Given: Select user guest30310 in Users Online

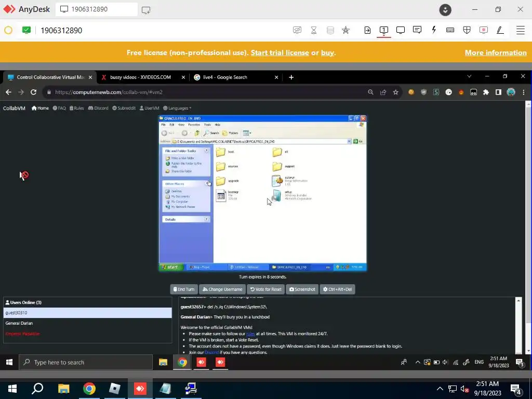Looking at the screenshot, I should (87, 312).
